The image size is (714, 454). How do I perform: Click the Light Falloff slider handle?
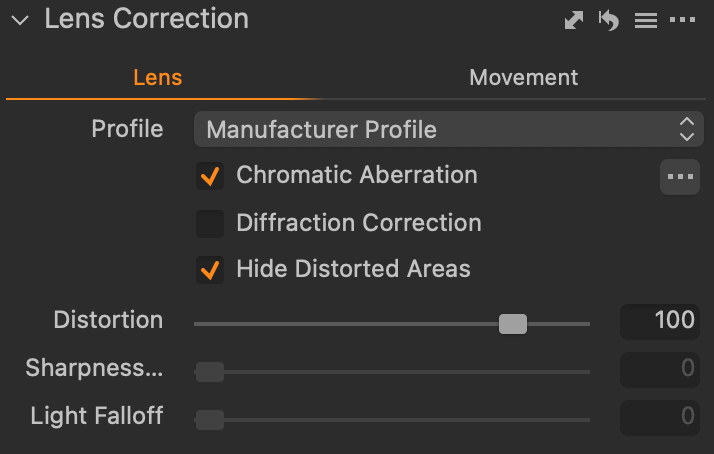(x=210, y=420)
